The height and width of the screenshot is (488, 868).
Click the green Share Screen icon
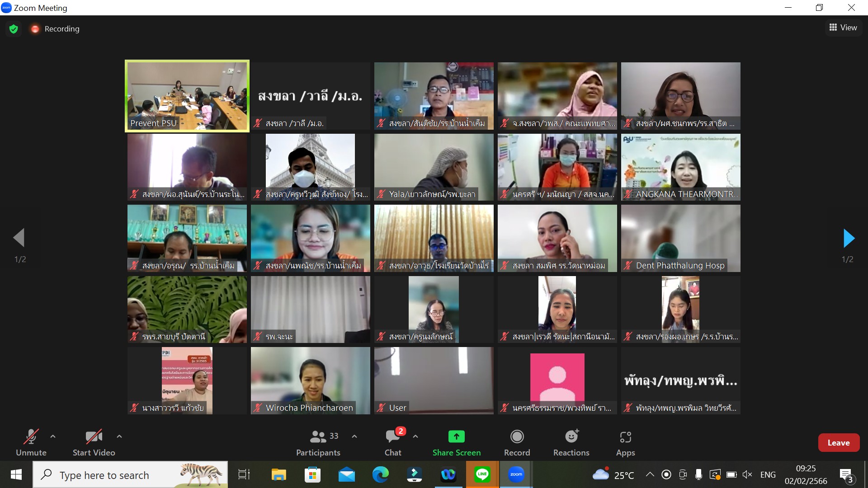pyautogui.click(x=456, y=436)
